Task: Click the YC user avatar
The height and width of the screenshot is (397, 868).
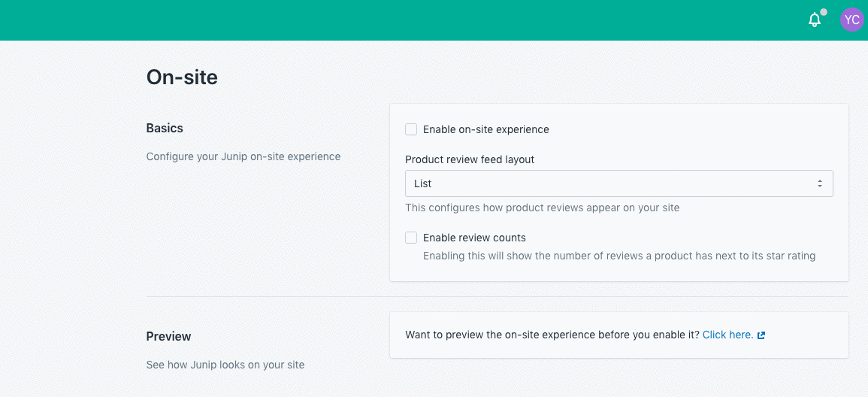Action: [851, 20]
